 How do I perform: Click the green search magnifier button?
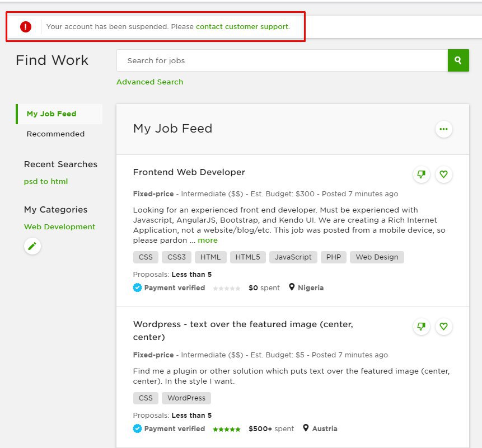coord(458,60)
